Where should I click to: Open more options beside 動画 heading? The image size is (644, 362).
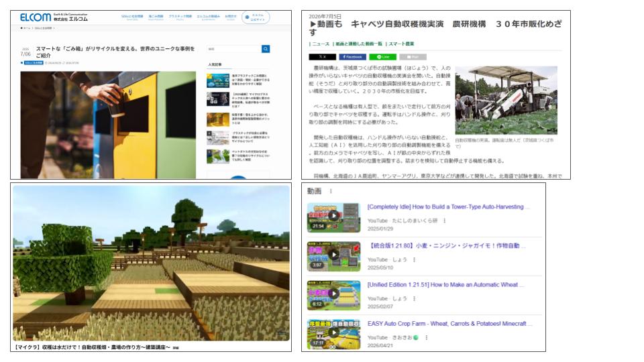[331, 191]
